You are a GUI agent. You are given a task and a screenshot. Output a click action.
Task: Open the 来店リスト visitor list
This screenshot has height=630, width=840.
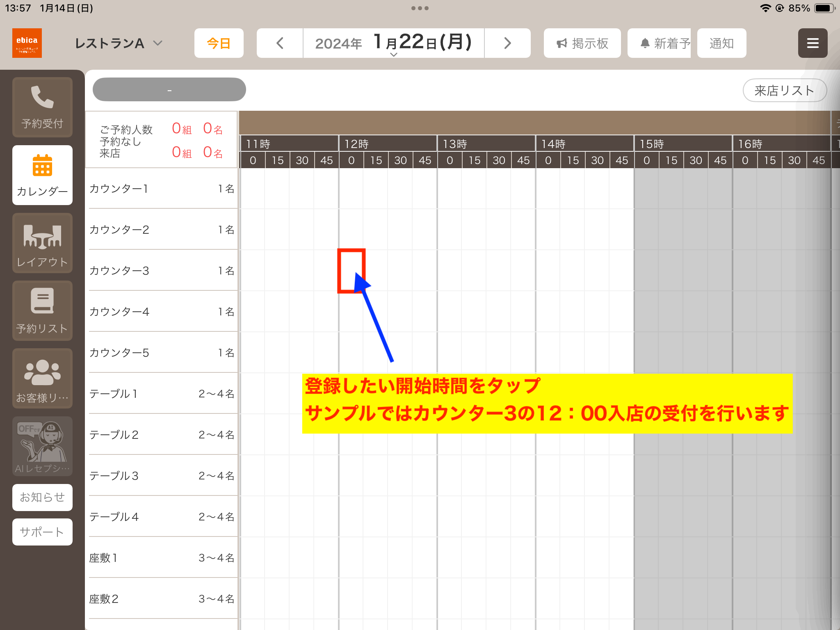coord(785,90)
